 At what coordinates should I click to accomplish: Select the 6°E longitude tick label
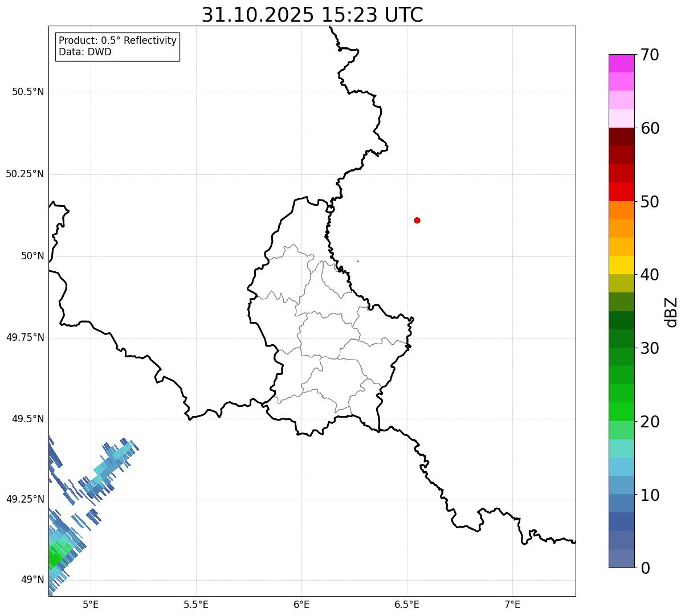pyautogui.click(x=301, y=604)
